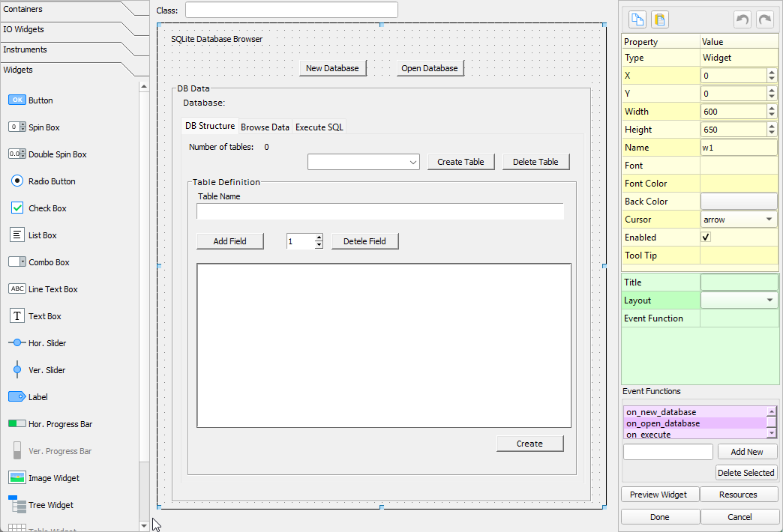
Task: Click the Back Color swatch
Action: coord(739,201)
